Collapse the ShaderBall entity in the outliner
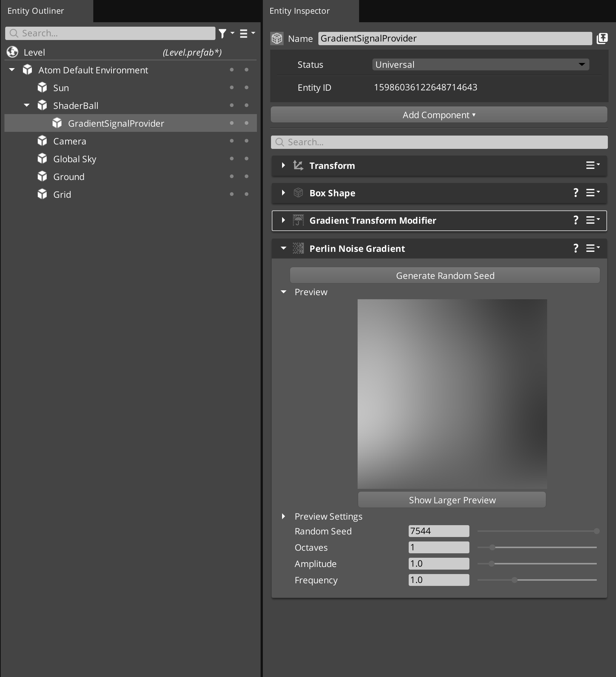616x677 pixels. (26, 105)
